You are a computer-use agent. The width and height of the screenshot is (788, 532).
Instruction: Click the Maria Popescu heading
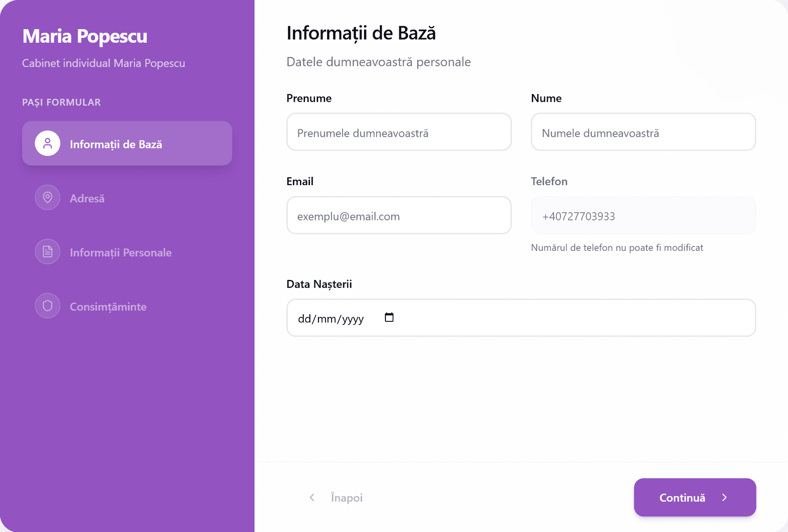pos(85,36)
